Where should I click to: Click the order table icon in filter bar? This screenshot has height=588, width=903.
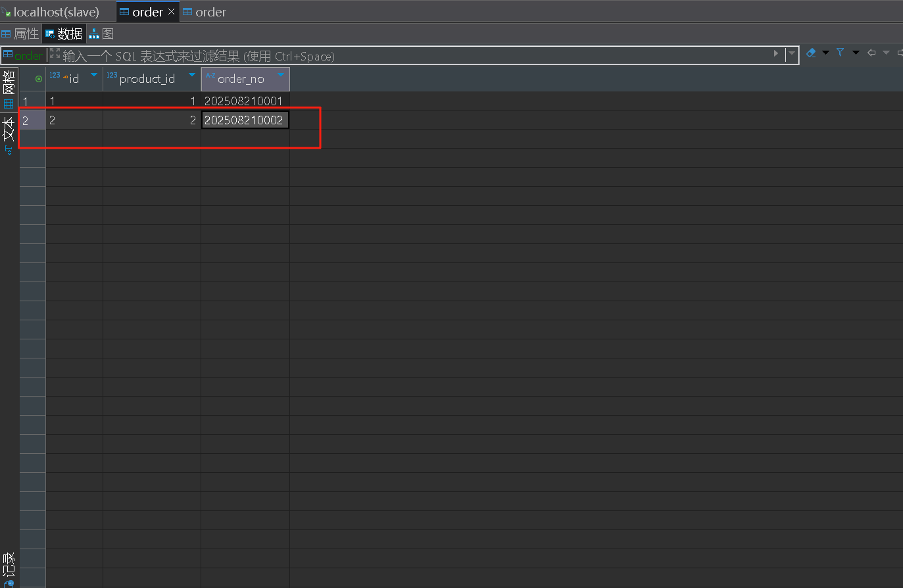point(8,55)
